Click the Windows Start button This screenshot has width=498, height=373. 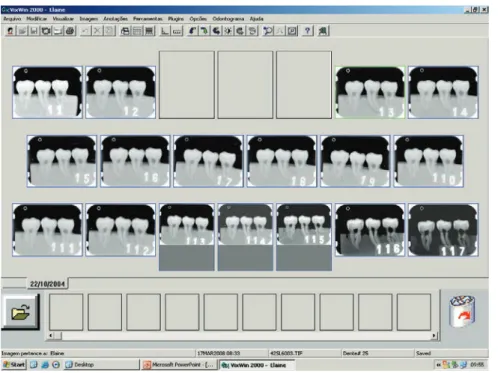[14, 365]
